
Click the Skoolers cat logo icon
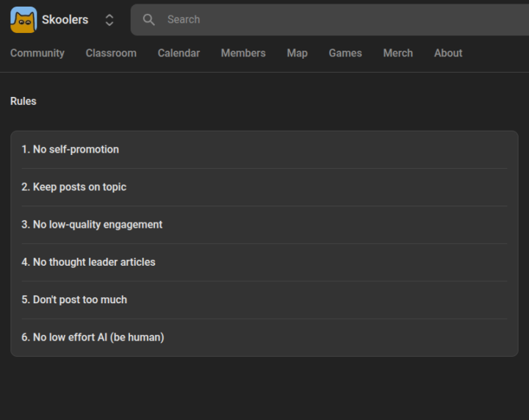(24, 20)
